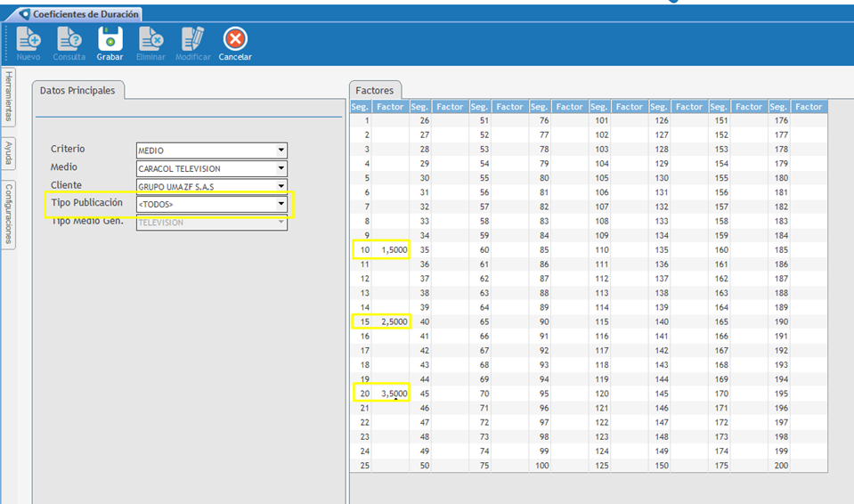The width and height of the screenshot is (854, 504).
Task: Click the Eliminar toolbar icon
Action: click(x=150, y=39)
